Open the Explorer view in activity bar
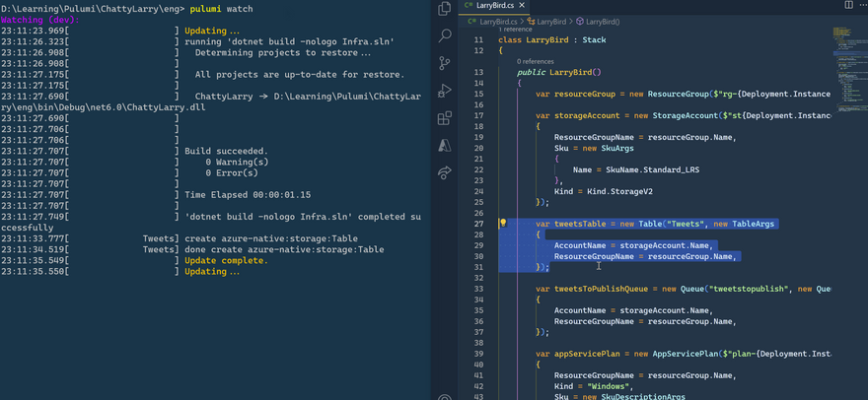This screenshot has height=400, width=868. (445, 8)
